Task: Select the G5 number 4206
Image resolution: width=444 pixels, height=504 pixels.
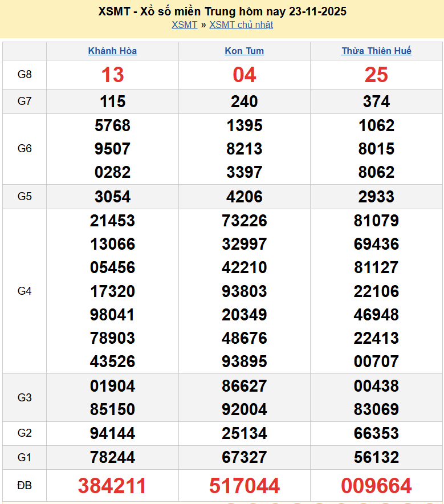Action: tap(244, 197)
